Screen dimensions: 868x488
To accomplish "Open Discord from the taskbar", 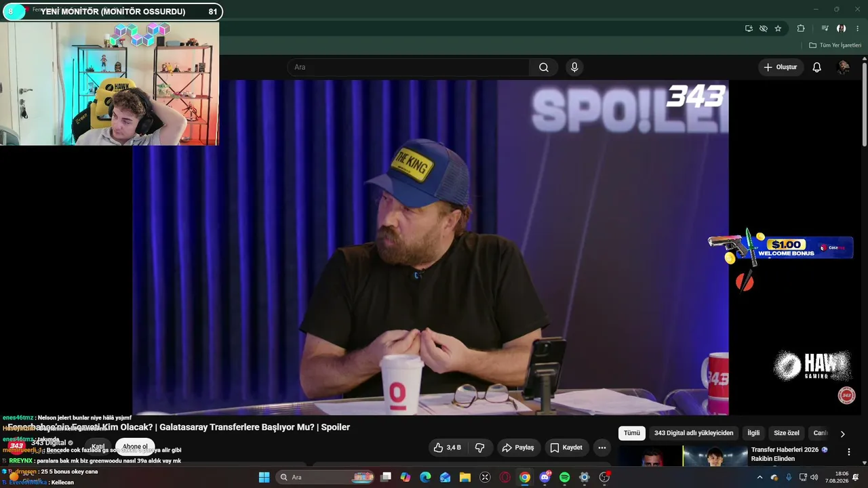I will pyautogui.click(x=545, y=477).
